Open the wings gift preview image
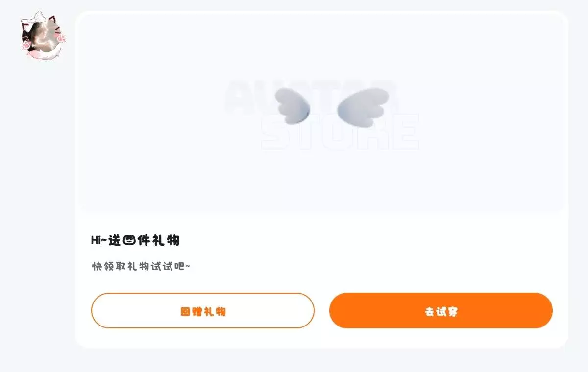Screen dimensions: 588x372 321,113
